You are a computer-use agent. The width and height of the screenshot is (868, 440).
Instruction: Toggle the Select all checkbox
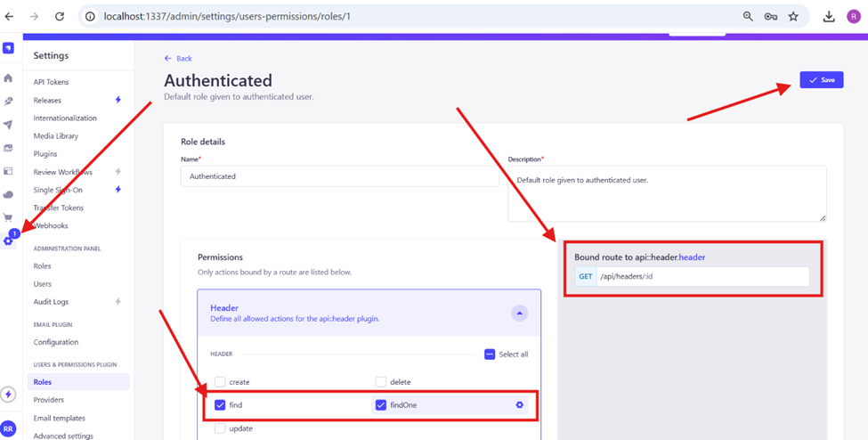click(490, 354)
